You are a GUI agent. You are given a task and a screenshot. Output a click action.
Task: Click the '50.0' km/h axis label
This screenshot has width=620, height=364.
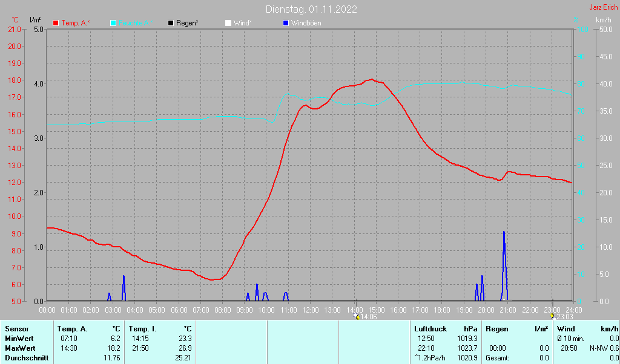click(605, 30)
